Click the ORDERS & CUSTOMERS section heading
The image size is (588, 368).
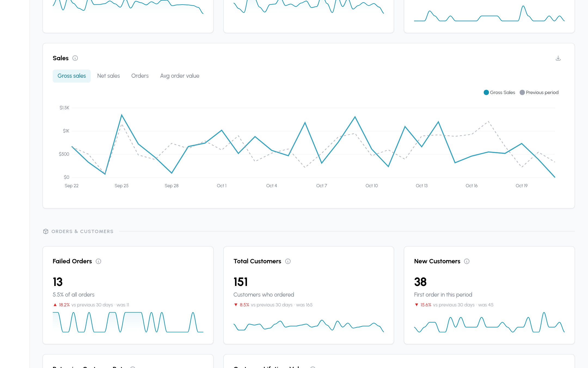pyautogui.click(x=82, y=231)
